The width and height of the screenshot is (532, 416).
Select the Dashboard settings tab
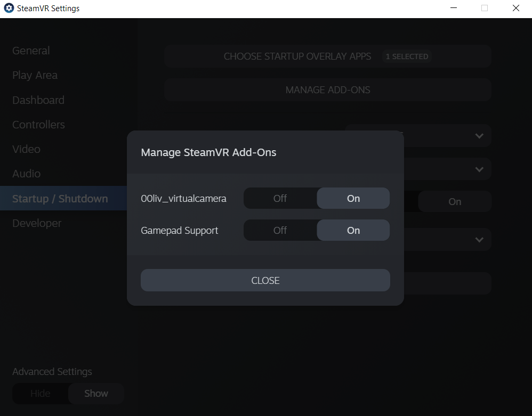38,100
